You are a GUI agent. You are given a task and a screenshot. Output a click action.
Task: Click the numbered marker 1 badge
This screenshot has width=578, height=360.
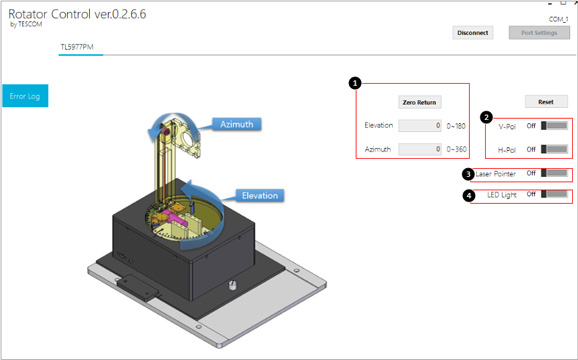(355, 83)
